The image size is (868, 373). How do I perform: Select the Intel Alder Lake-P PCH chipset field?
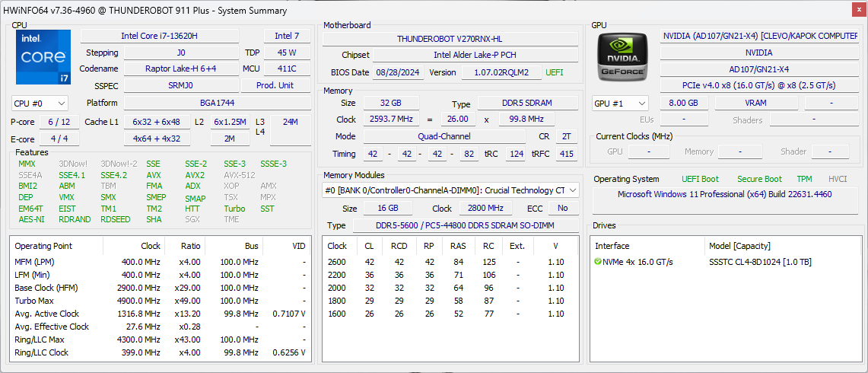click(474, 55)
